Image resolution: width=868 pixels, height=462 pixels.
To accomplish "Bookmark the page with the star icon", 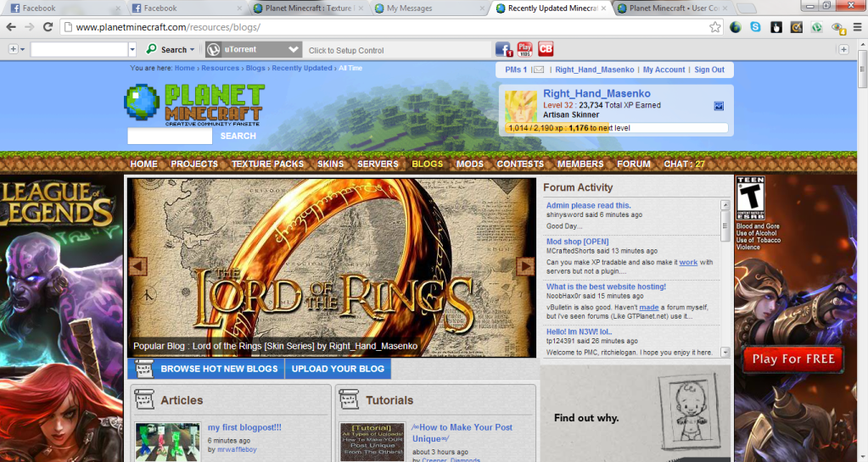I will pyautogui.click(x=714, y=27).
